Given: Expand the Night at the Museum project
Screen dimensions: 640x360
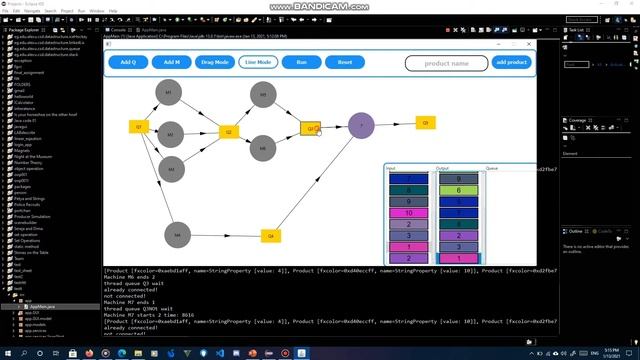Looking at the screenshot, I should click(x=3, y=156).
